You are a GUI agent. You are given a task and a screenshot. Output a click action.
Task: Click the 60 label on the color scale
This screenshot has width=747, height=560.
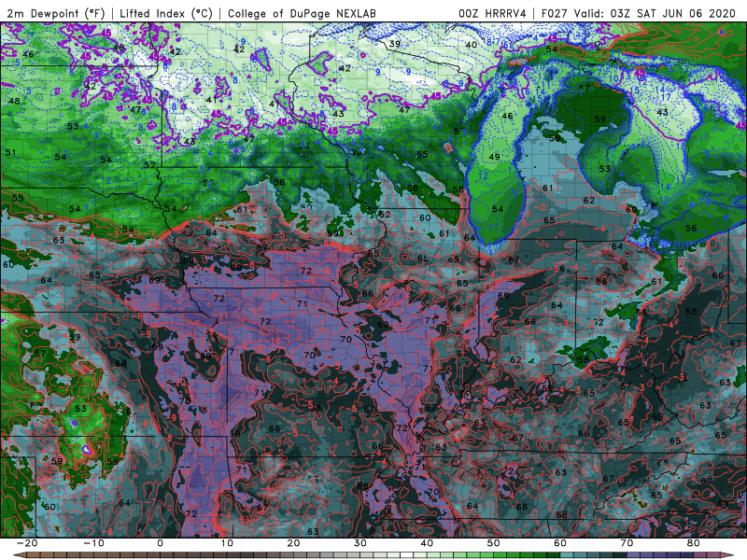pyautogui.click(x=560, y=543)
